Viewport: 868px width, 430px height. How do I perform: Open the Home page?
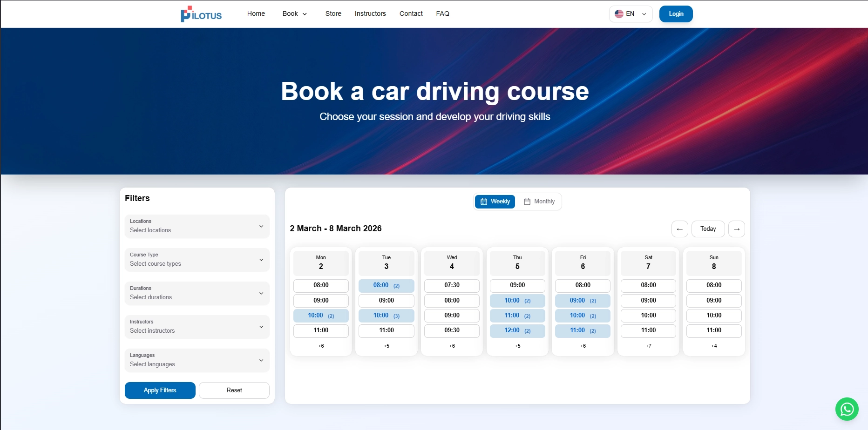click(256, 13)
